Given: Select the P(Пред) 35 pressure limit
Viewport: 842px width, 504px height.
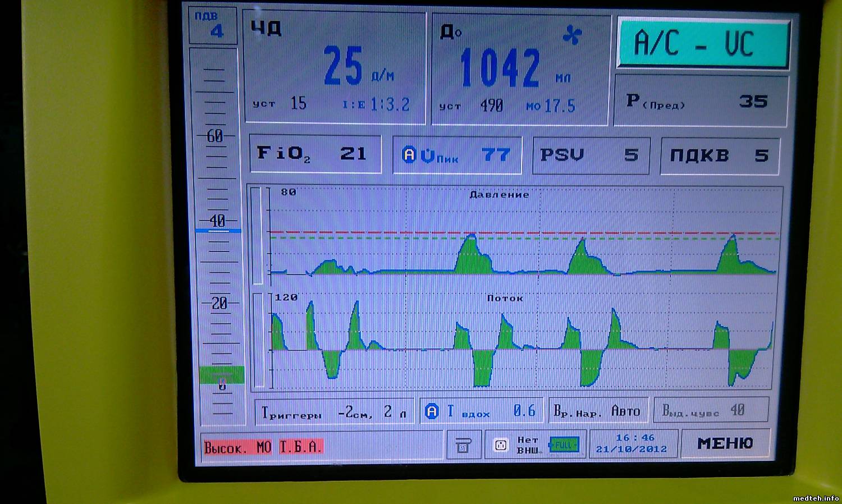Looking at the screenshot, I should point(701,102).
